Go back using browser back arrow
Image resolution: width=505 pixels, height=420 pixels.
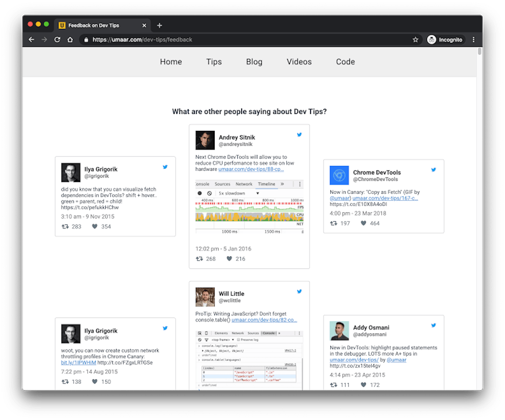(31, 40)
